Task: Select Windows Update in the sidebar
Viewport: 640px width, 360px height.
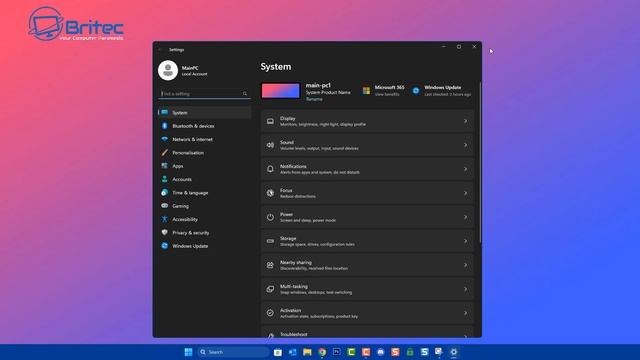Action: coord(204,246)
